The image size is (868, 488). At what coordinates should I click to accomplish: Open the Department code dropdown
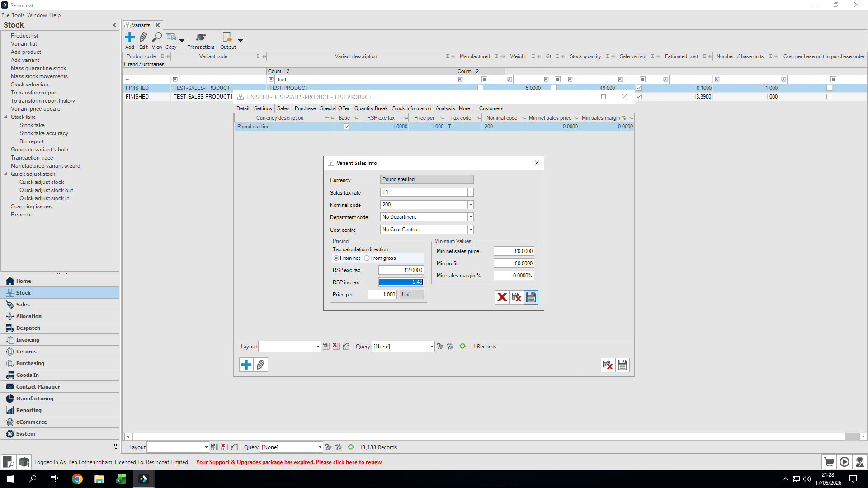[x=471, y=217]
